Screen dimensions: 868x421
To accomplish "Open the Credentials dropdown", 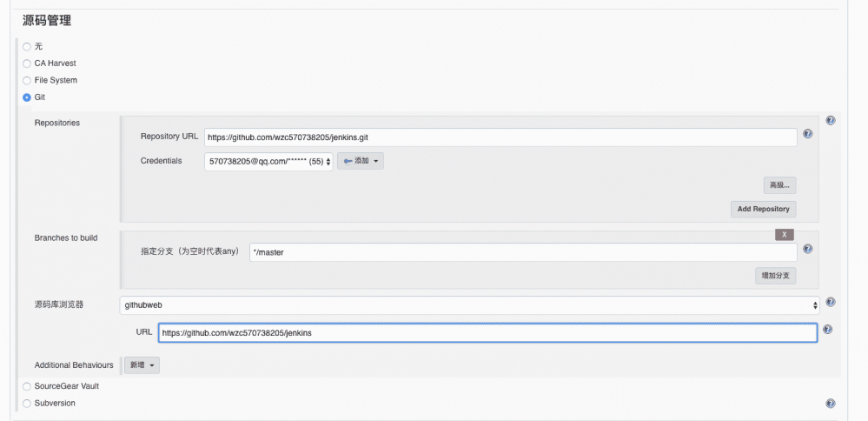I will (268, 161).
